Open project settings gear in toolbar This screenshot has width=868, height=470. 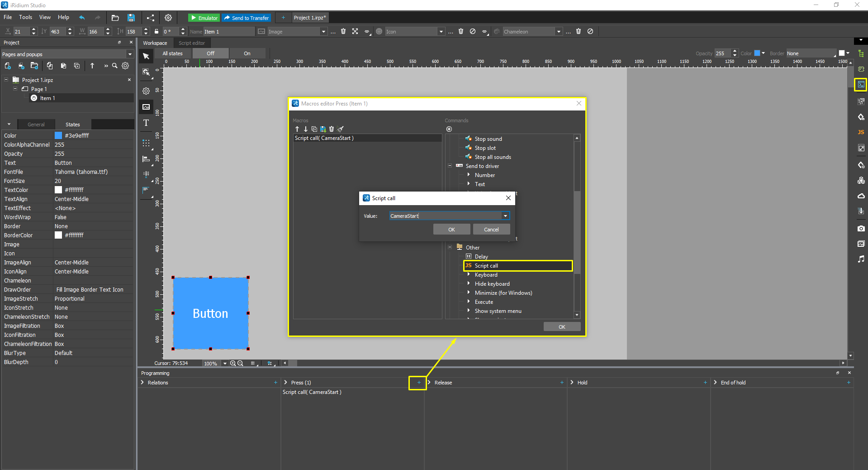(168, 18)
